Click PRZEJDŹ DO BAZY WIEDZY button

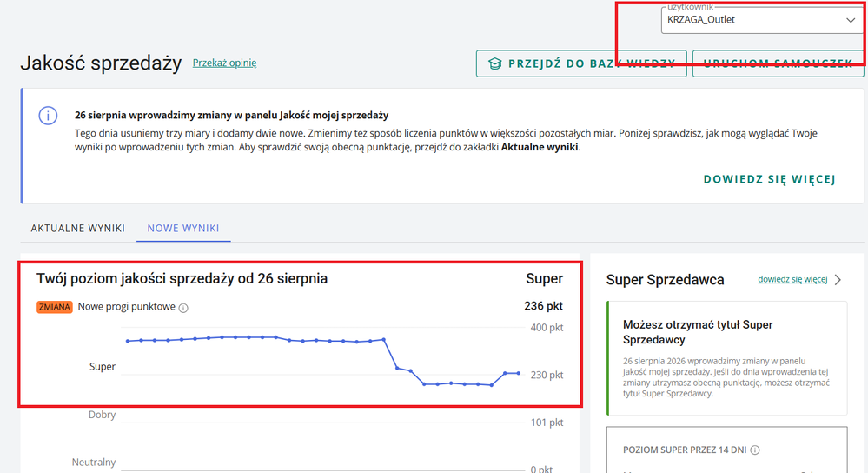pos(581,63)
